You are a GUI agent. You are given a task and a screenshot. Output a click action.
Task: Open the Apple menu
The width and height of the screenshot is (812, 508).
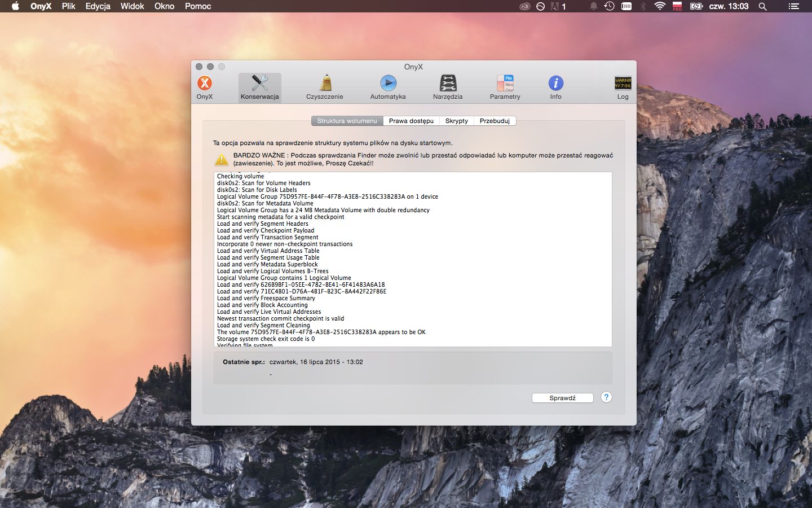15,6
